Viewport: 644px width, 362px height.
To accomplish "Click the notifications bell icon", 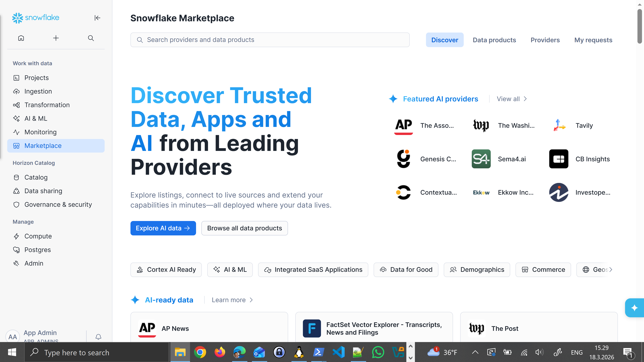I will [98, 337].
